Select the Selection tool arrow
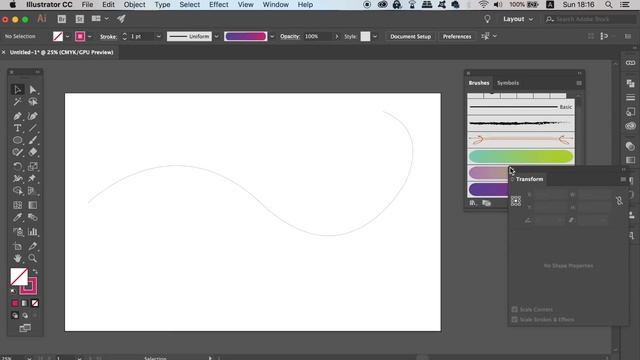Viewport: 640px width, 360px height. 17,89
